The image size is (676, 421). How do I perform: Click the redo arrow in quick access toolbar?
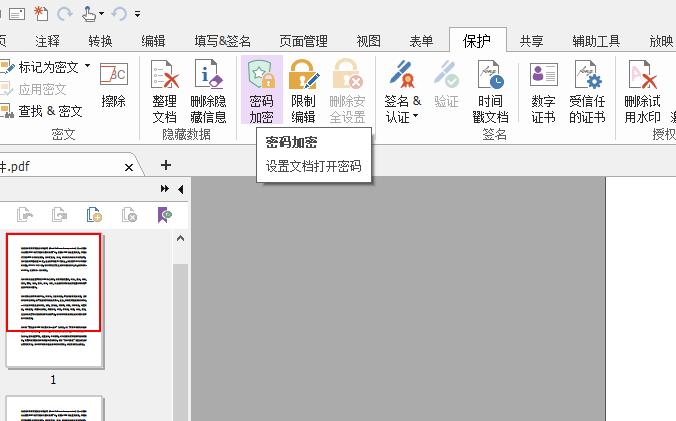[x=65, y=14]
